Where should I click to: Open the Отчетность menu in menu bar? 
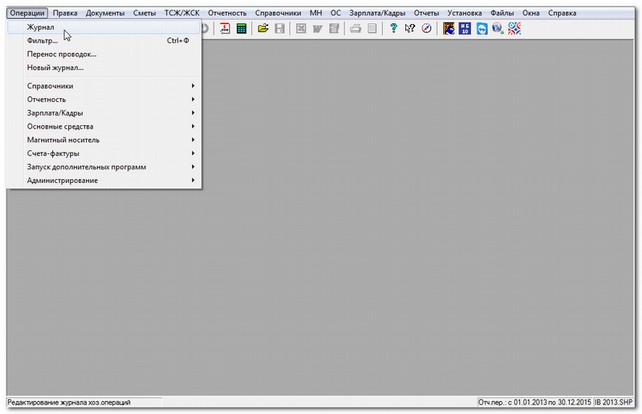(227, 13)
